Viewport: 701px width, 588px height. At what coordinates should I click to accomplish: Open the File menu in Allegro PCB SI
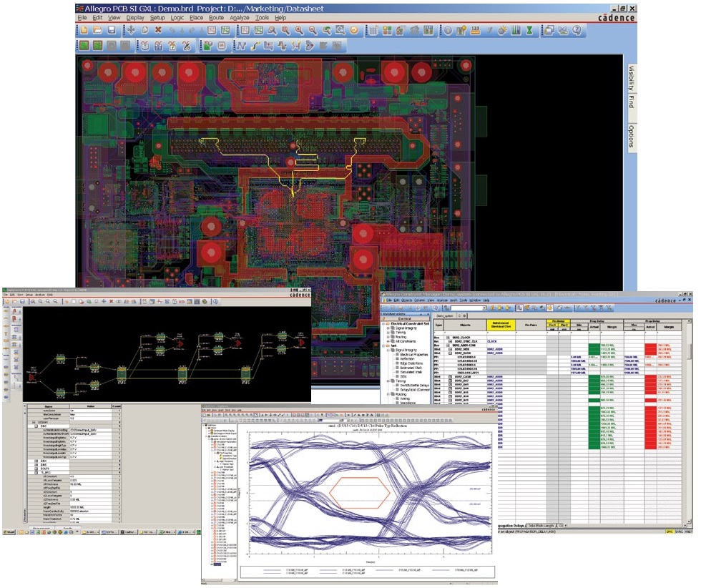pyautogui.click(x=82, y=17)
